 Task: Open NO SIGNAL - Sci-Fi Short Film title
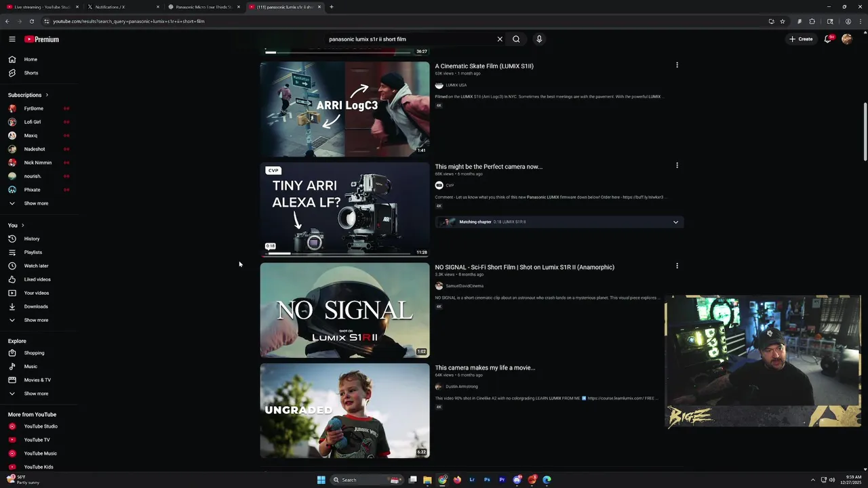pyautogui.click(x=524, y=267)
